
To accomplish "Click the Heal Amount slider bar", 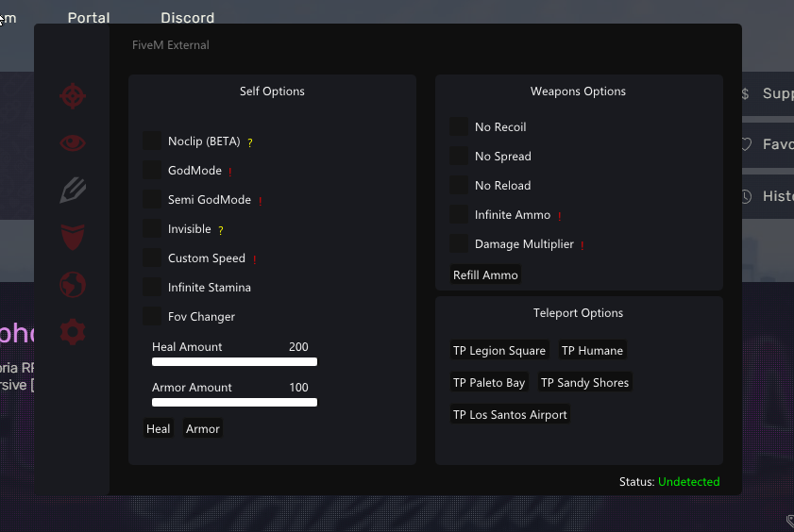I will pyautogui.click(x=234, y=361).
